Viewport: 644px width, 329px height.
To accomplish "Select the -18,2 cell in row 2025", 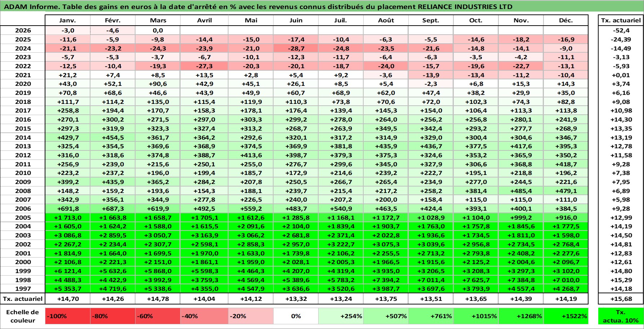I will tap(521, 39).
